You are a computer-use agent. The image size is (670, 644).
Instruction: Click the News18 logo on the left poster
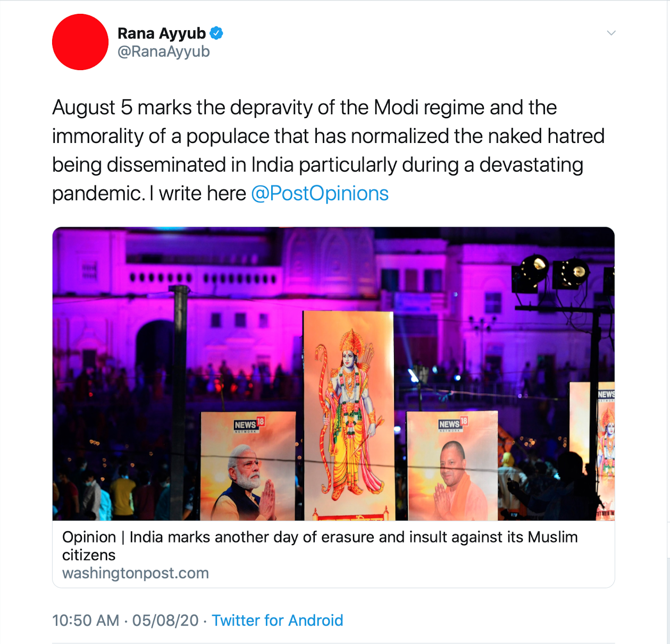click(x=249, y=425)
